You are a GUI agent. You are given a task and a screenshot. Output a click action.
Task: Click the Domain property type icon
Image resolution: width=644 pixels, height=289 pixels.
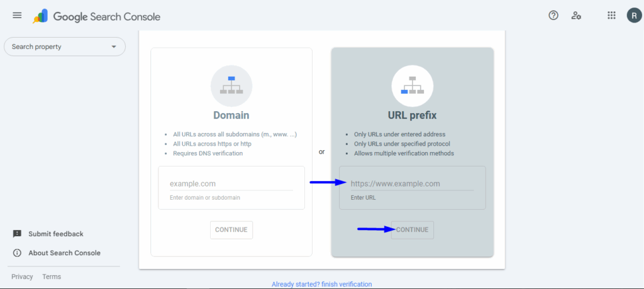tap(231, 86)
